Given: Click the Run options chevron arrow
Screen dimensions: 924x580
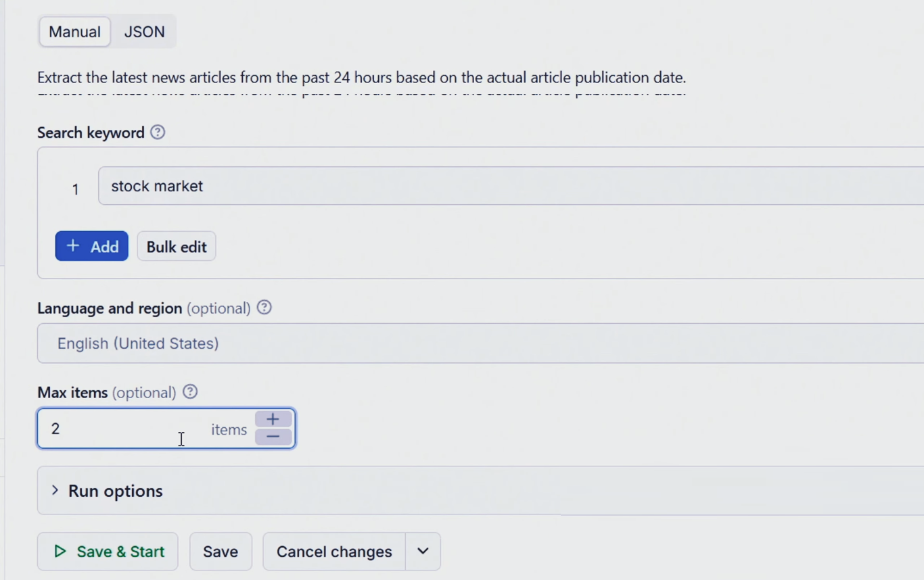Looking at the screenshot, I should point(55,490).
